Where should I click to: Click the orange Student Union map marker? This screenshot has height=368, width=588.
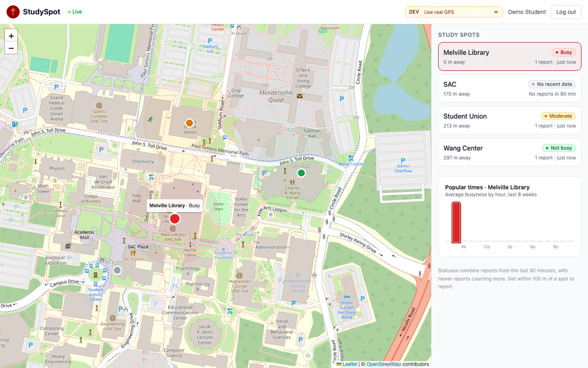pos(189,123)
